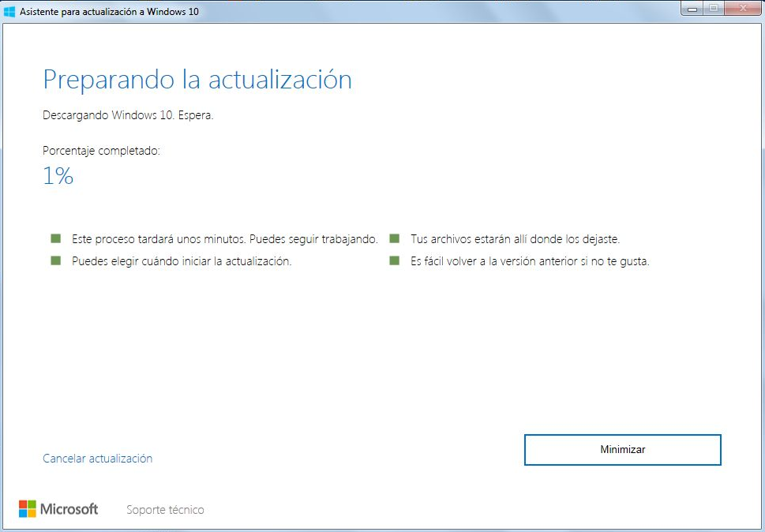Click window title Asistente para actualización a Windows 10

(109, 12)
